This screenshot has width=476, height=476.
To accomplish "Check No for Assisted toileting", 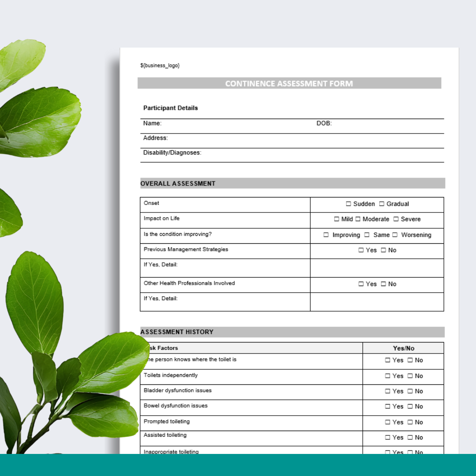I will pyautogui.click(x=409, y=437).
